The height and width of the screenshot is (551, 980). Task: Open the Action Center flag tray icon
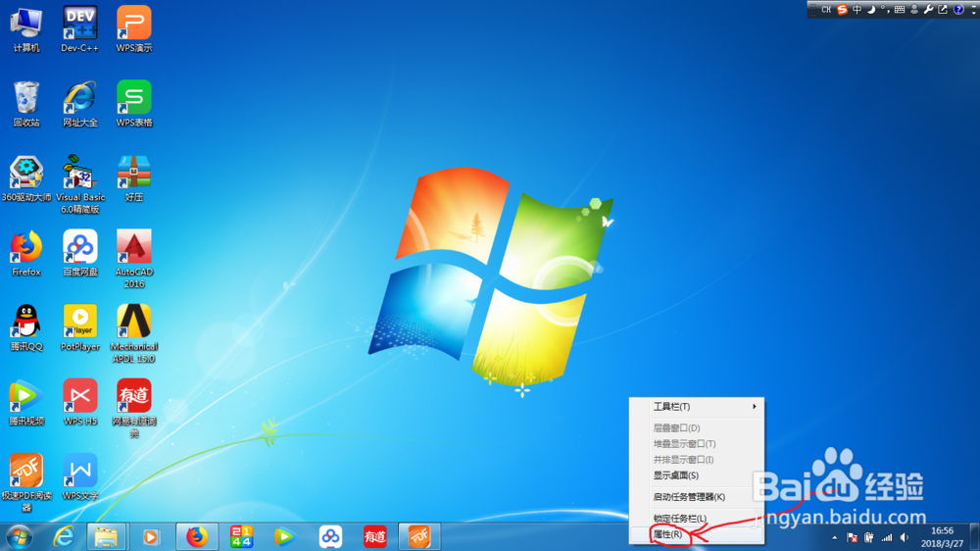click(852, 537)
